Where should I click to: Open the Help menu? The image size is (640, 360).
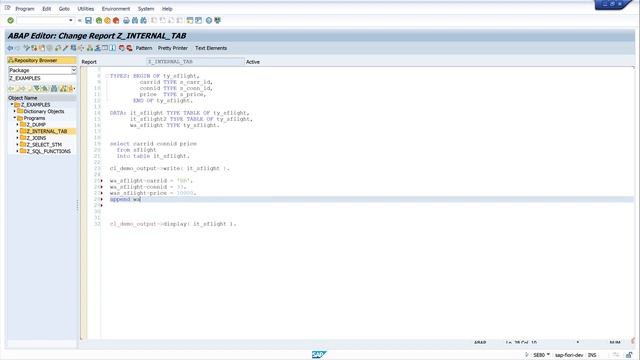(x=167, y=9)
